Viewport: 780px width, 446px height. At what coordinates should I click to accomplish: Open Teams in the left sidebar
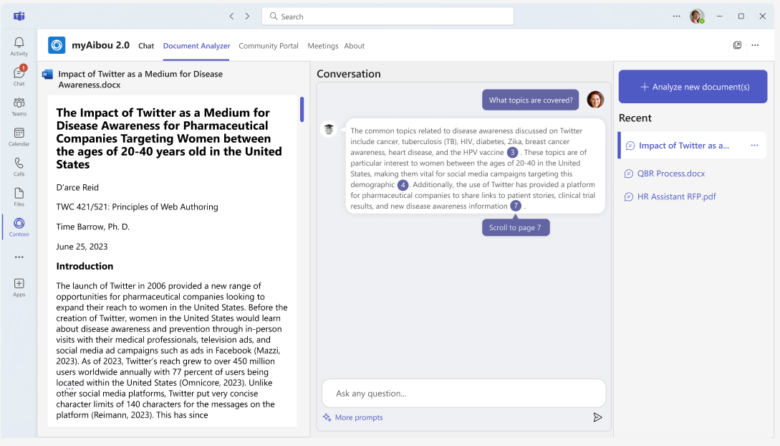[19, 106]
